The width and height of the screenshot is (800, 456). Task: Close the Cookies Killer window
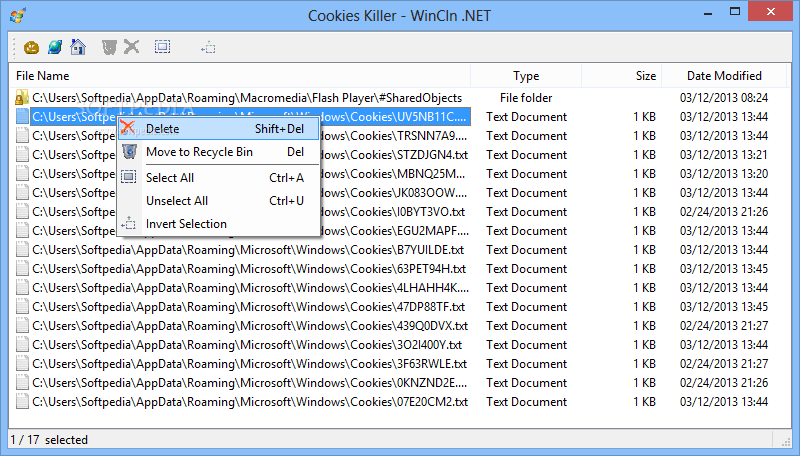[x=770, y=11]
